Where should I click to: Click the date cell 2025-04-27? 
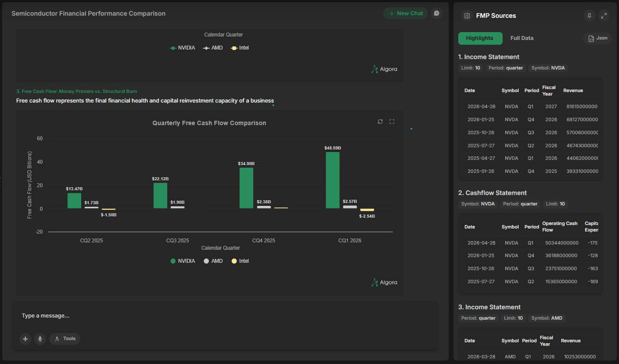click(481, 158)
